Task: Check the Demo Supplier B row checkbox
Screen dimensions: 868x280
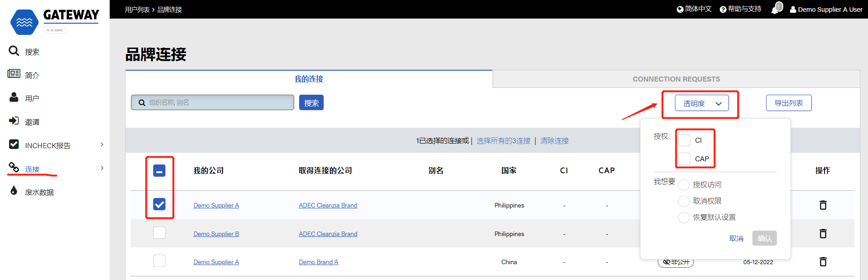Action: click(x=159, y=233)
